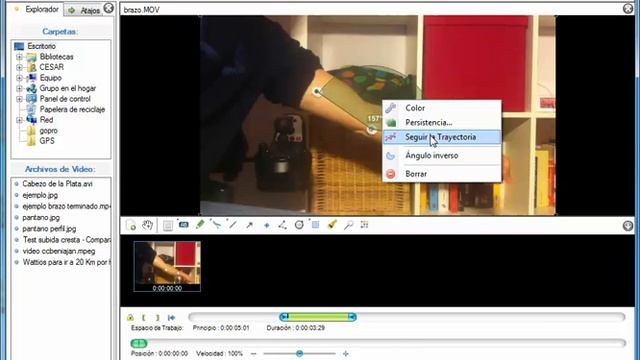Click the right handle of working zone selection
Screen dimensions: 640x360
pyautogui.click(x=352, y=317)
